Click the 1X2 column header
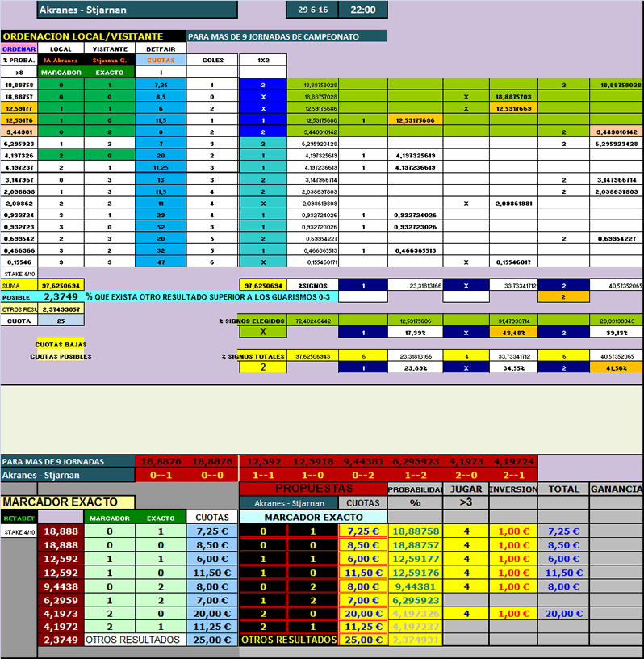 pyautogui.click(x=263, y=60)
